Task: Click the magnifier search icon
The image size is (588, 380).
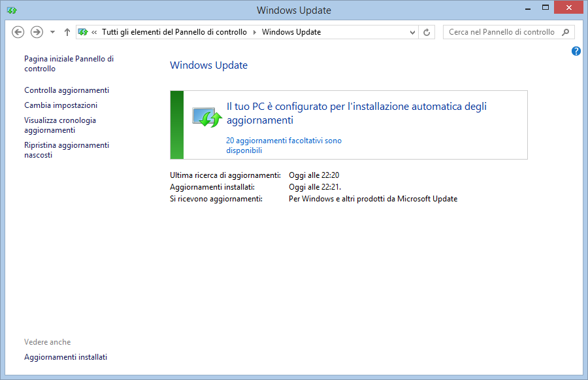Action: click(566, 32)
